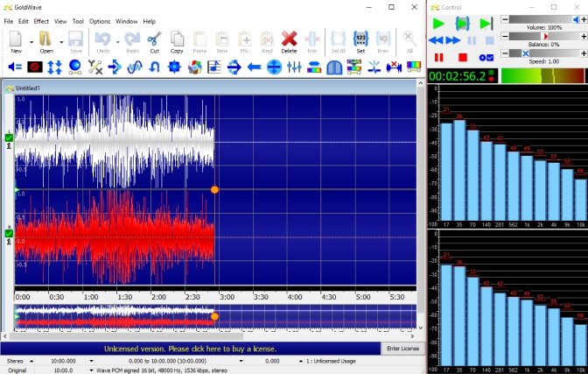
Task: Create a new file with the New icon
Action: (16, 39)
